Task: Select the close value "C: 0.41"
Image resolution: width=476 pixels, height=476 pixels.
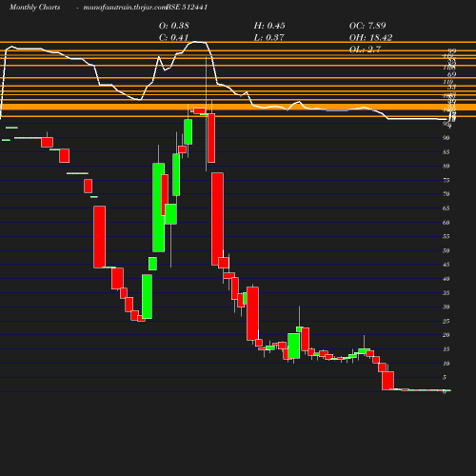Action: coord(173,37)
